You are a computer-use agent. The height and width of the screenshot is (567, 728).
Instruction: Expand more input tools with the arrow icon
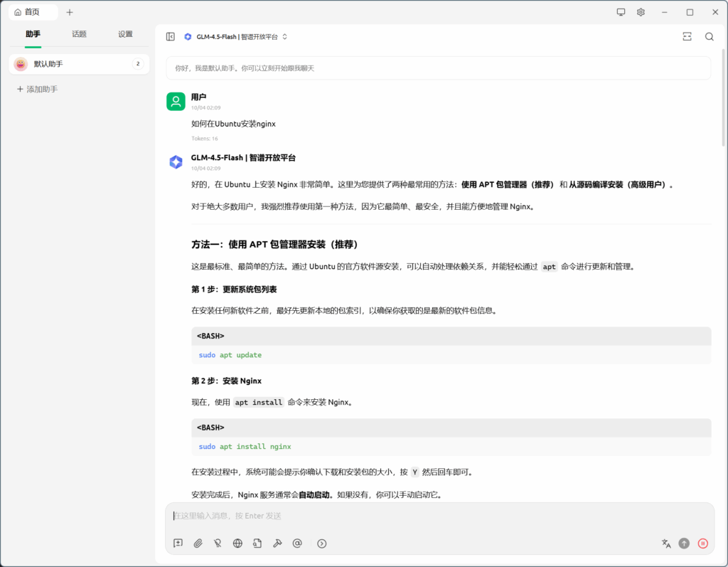pyautogui.click(x=322, y=544)
